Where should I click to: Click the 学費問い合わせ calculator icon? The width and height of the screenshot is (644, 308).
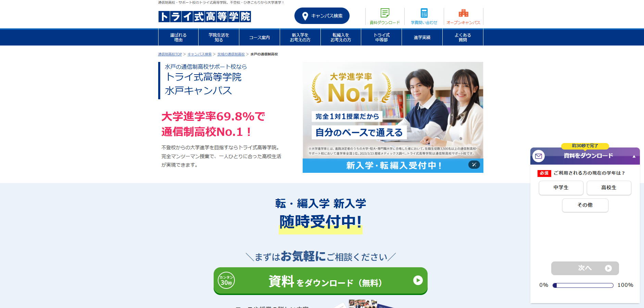424,13
